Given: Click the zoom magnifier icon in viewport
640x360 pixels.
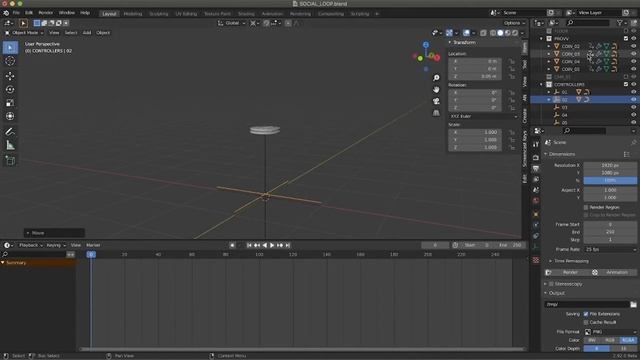Looking at the screenshot, I should pos(436,78).
